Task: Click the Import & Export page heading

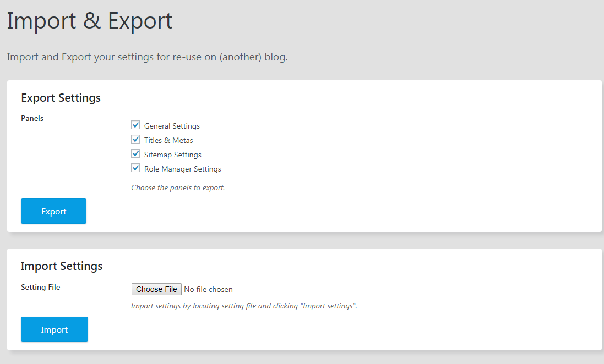Action: [90, 21]
